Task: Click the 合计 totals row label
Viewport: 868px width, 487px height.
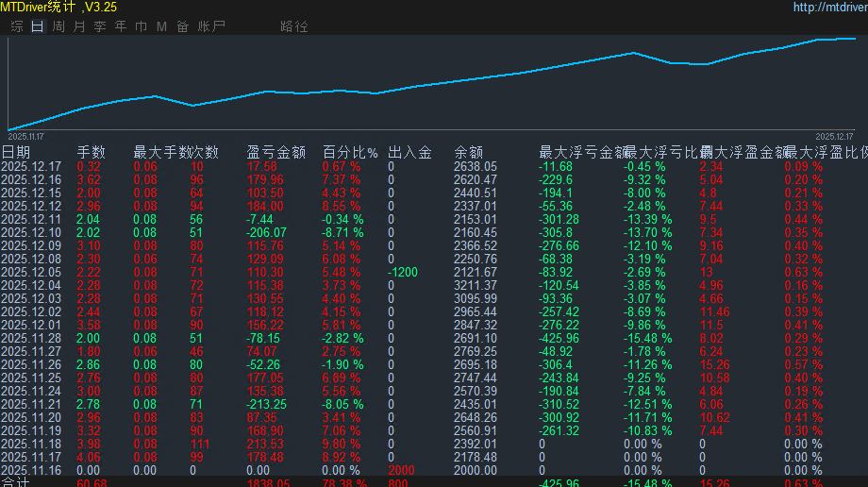Action: (x=15, y=482)
